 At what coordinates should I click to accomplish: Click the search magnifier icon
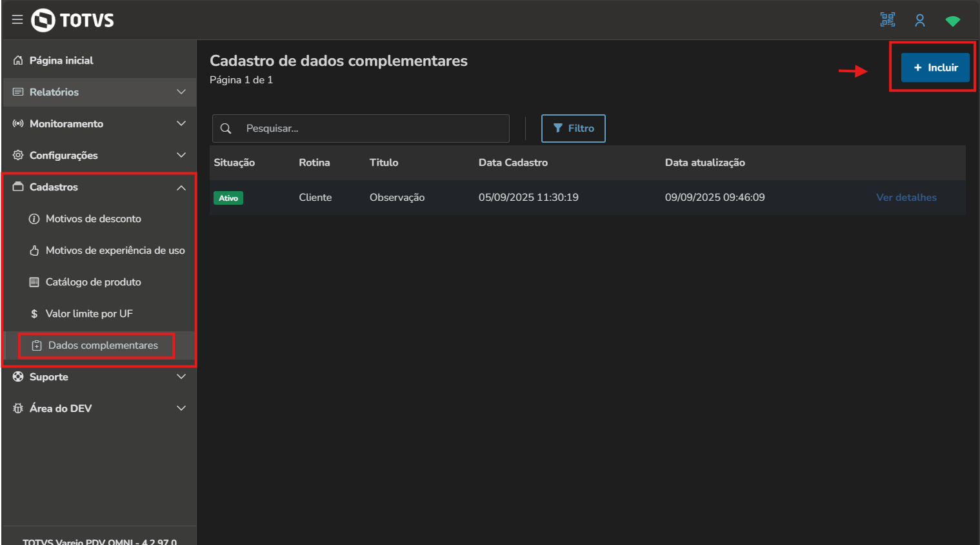pyautogui.click(x=226, y=129)
